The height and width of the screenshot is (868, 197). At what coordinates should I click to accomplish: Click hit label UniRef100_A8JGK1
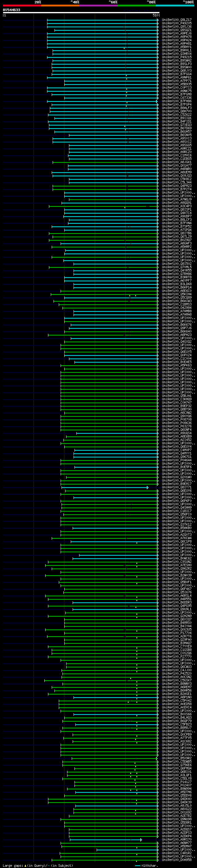point(177,162)
